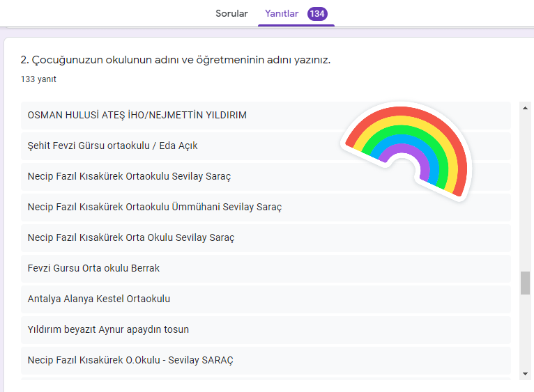This screenshot has height=392, width=534.
Task: Select the question 2 title text
Action: pos(176,60)
